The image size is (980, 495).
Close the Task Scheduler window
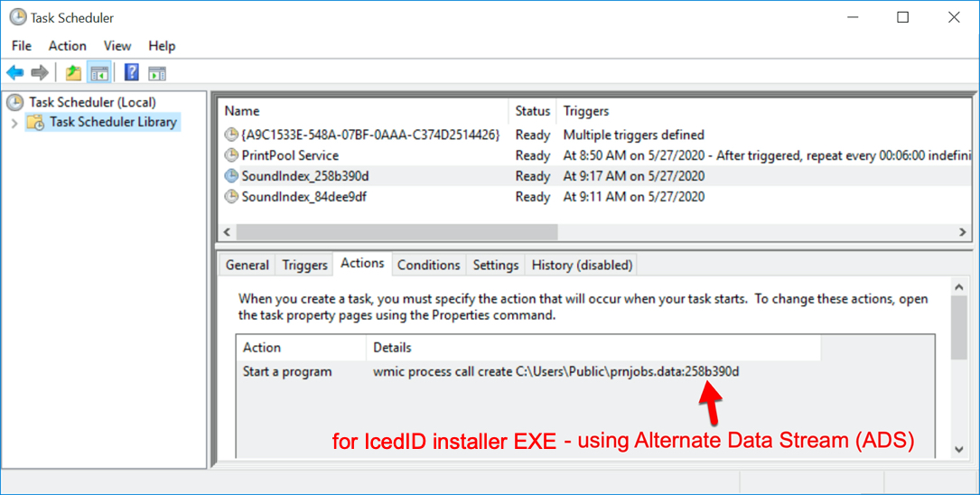pos(954,17)
